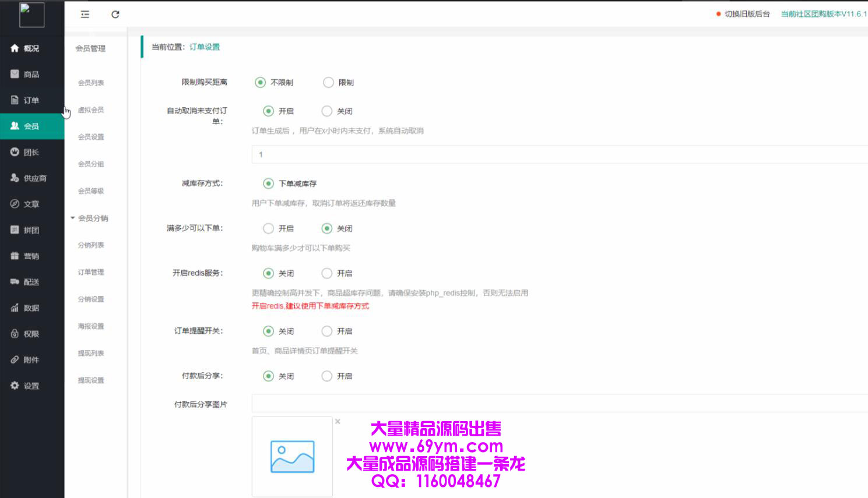Click the red 开启redis,建议使用下单减库存方式 notice
Viewport: 868px width, 498px height.
point(310,306)
